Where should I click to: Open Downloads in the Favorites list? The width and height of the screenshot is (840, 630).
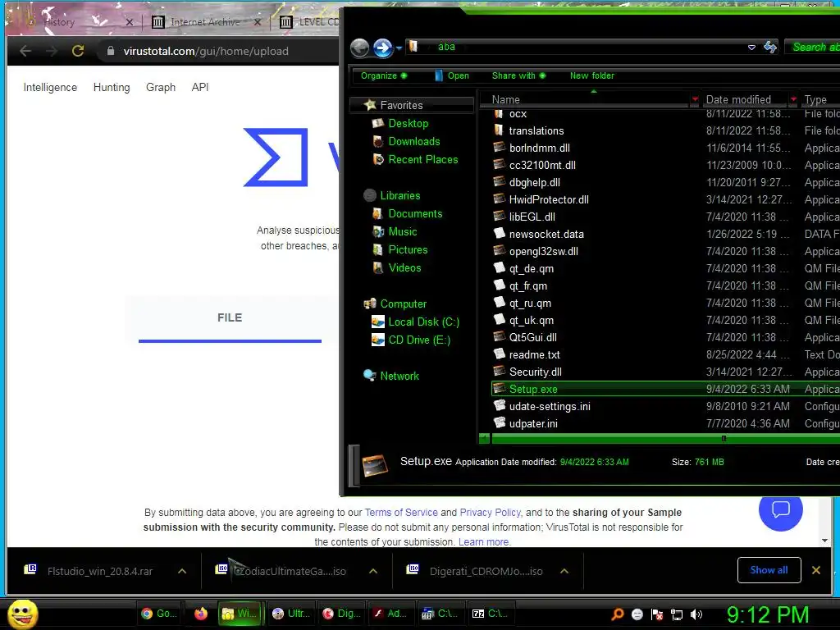click(413, 141)
